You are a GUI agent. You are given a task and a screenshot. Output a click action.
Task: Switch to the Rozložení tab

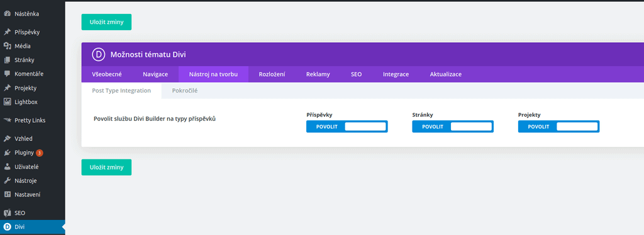pyautogui.click(x=272, y=74)
